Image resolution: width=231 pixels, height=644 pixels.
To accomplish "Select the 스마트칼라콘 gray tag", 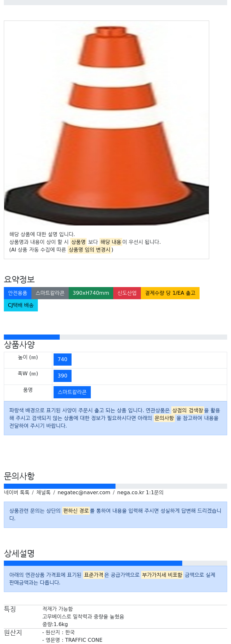I will pyautogui.click(x=50, y=293).
